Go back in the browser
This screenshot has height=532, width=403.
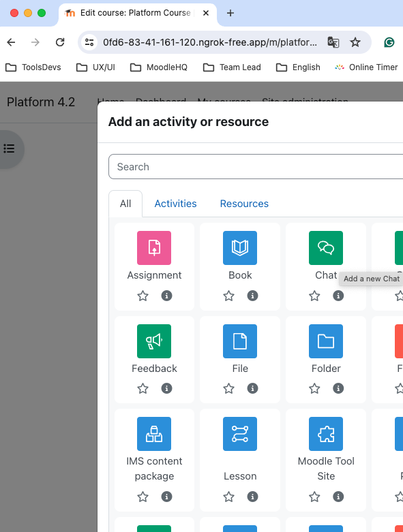coord(11,42)
